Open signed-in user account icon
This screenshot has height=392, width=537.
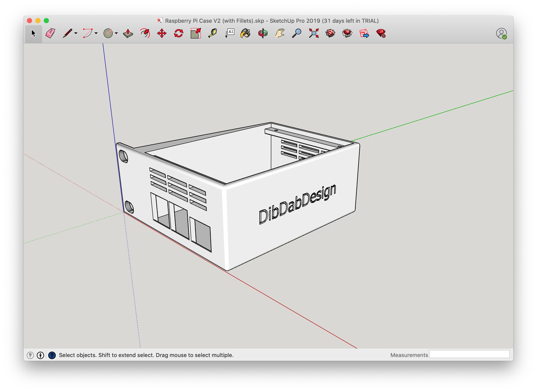tap(501, 33)
